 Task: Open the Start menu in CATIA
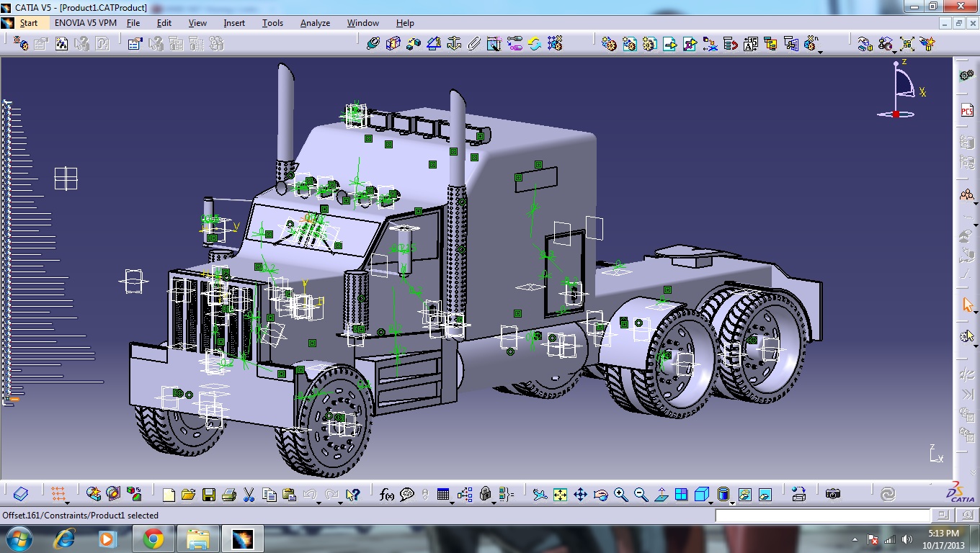(x=29, y=23)
